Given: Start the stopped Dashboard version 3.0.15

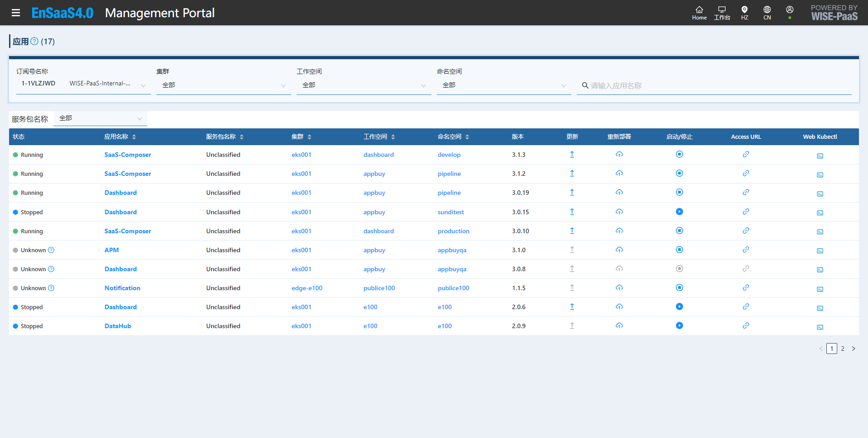Looking at the screenshot, I should [x=679, y=212].
